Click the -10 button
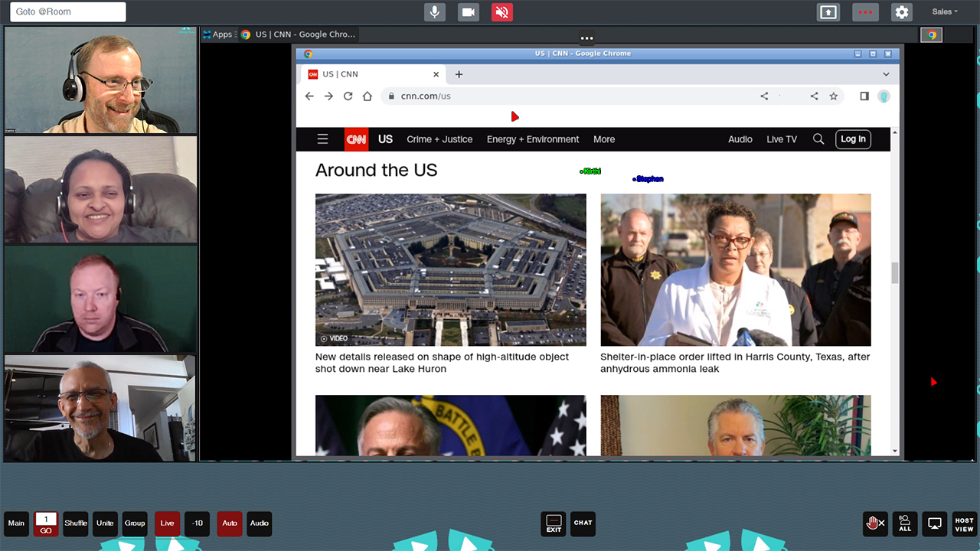Screen dimensions: 980x551 tap(198, 523)
